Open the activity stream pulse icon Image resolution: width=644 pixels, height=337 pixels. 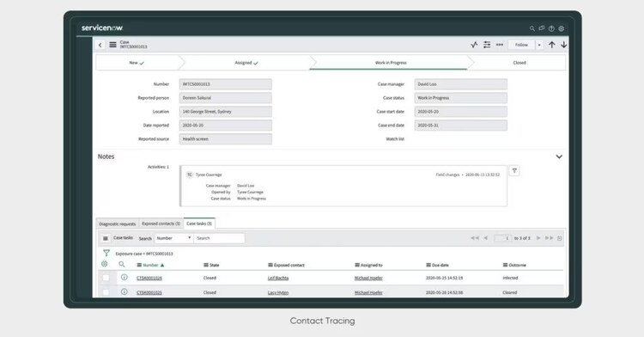pyautogui.click(x=474, y=45)
